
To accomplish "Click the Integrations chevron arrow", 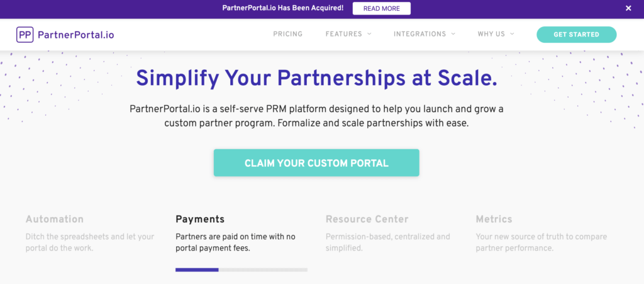I will pyautogui.click(x=452, y=34).
